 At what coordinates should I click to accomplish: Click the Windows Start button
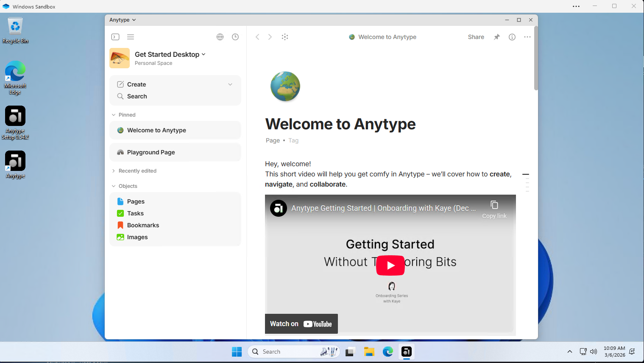(x=237, y=352)
